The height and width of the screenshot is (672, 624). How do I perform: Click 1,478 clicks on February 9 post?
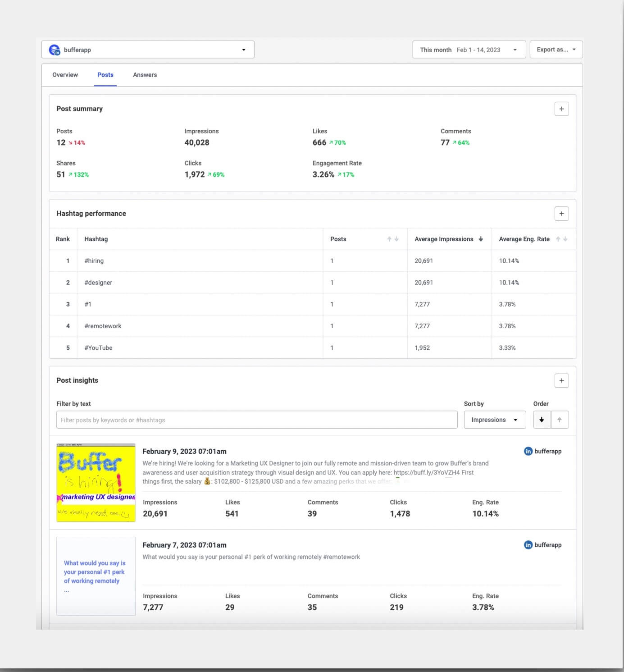coord(400,513)
